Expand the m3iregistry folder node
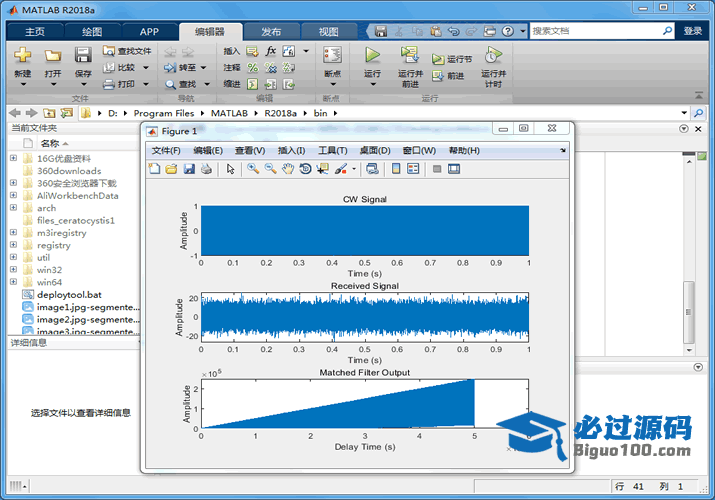The image size is (715, 500). (x=14, y=232)
